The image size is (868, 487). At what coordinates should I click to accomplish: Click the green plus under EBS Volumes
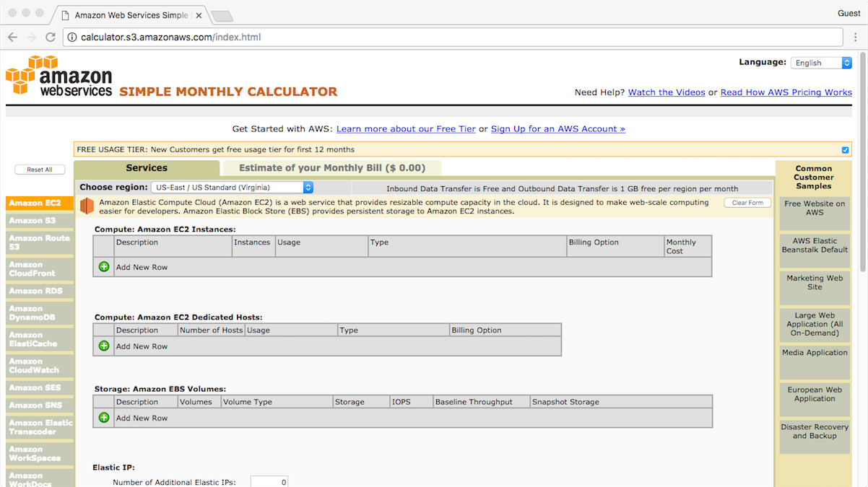104,418
